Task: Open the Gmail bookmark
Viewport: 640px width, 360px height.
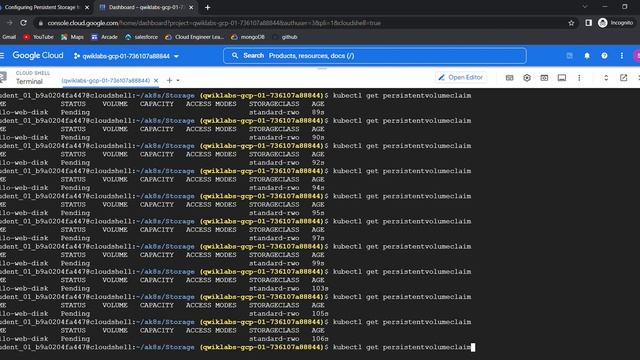Action: (x=8, y=37)
